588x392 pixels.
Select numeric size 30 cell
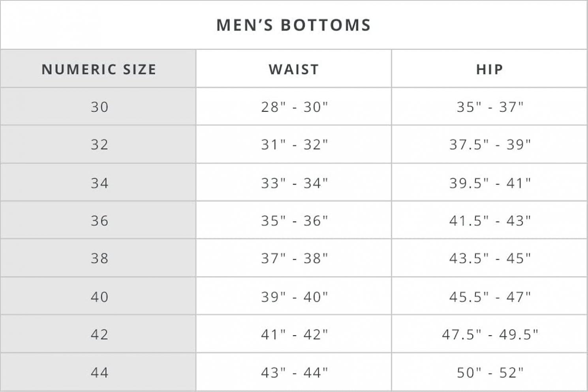99,107
